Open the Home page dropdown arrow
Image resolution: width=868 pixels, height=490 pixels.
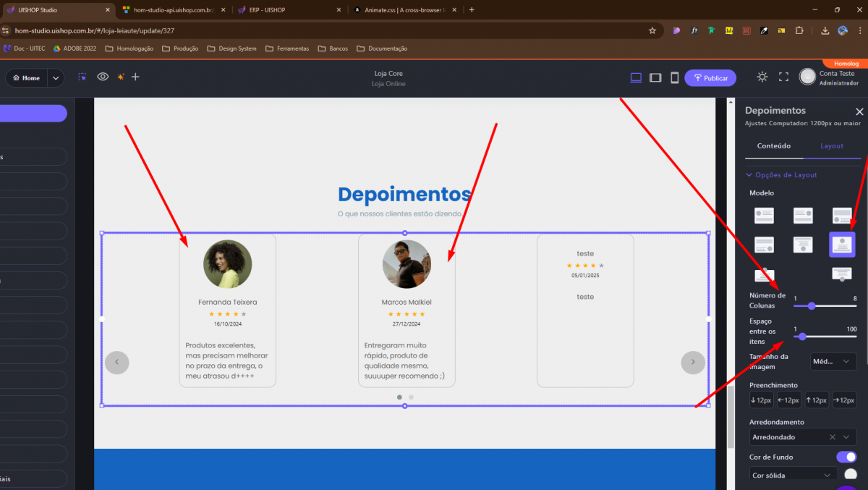(56, 78)
